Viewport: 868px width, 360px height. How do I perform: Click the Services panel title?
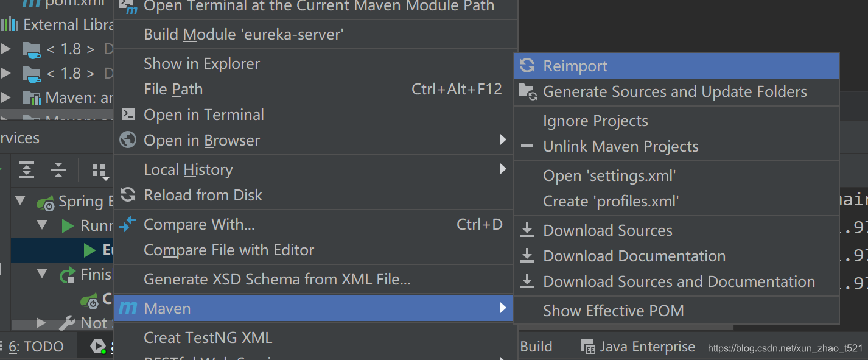tap(19, 138)
